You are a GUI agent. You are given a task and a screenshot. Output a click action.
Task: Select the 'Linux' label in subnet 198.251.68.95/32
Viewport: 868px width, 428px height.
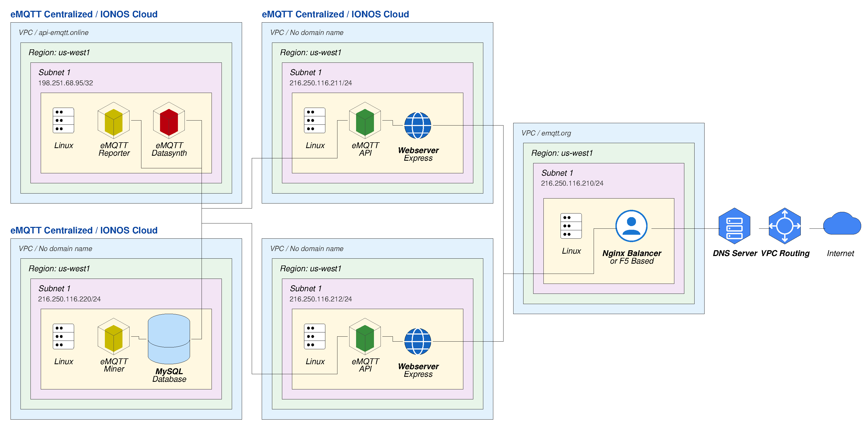[64, 145]
